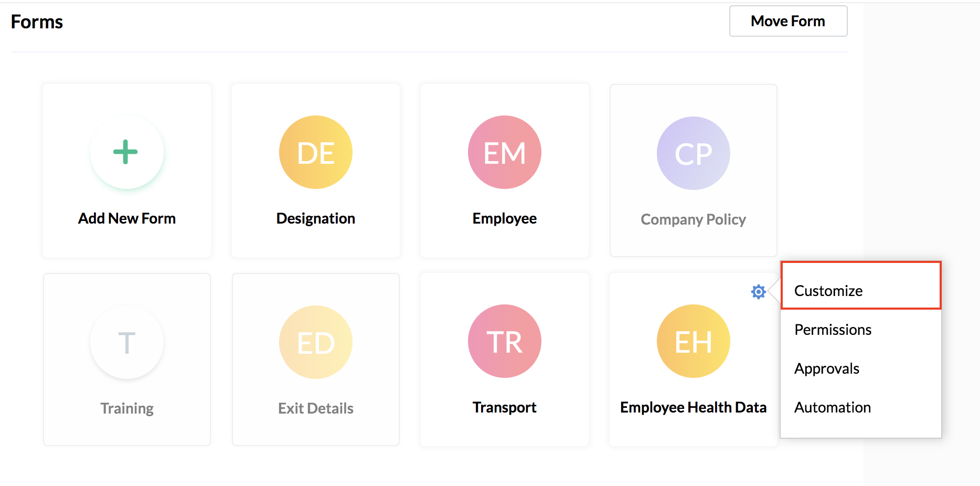This screenshot has width=980, height=486.
Task: Click the CP Company Policy form icon
Action: click(x=693, y=153)
